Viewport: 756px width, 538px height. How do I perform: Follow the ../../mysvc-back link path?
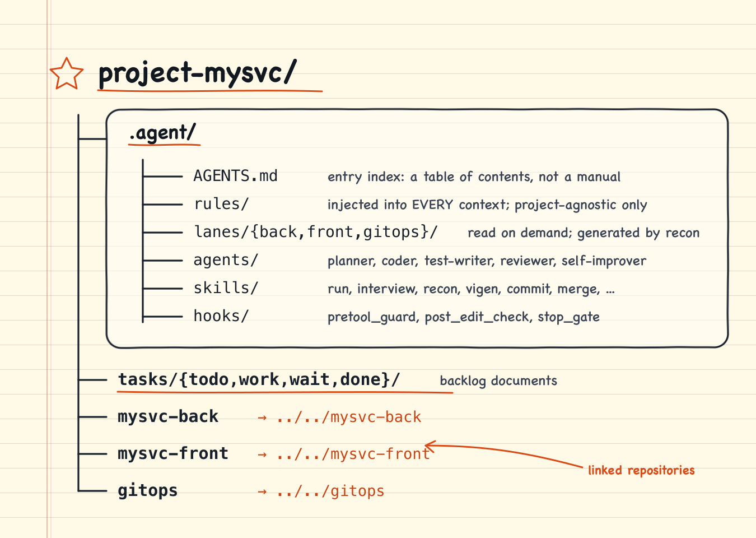[348, 417]
